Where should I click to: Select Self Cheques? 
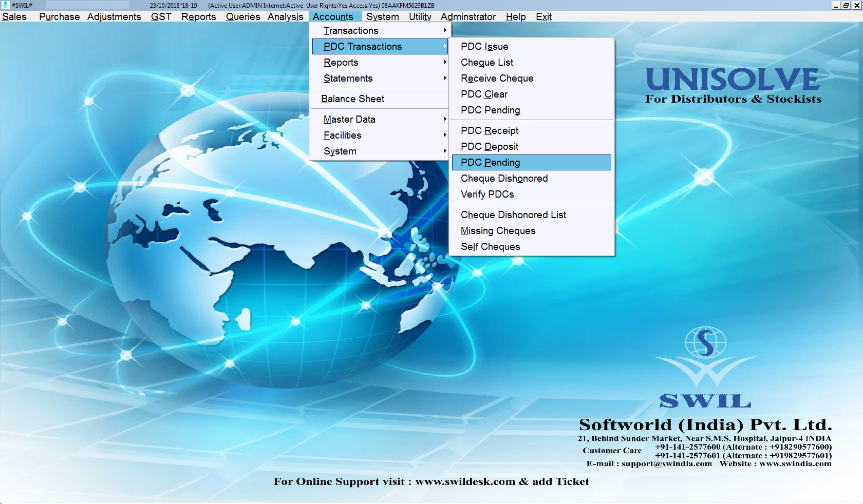pos(532,247)
